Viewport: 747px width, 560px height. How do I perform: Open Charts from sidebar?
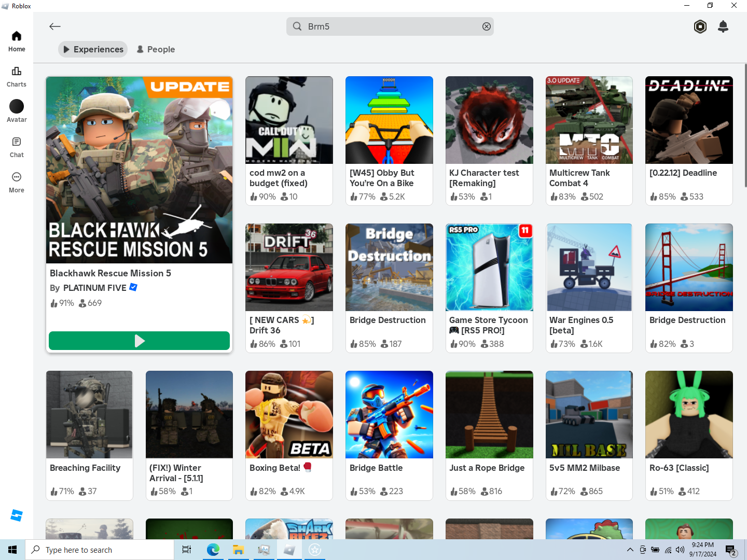pos(17,77)
